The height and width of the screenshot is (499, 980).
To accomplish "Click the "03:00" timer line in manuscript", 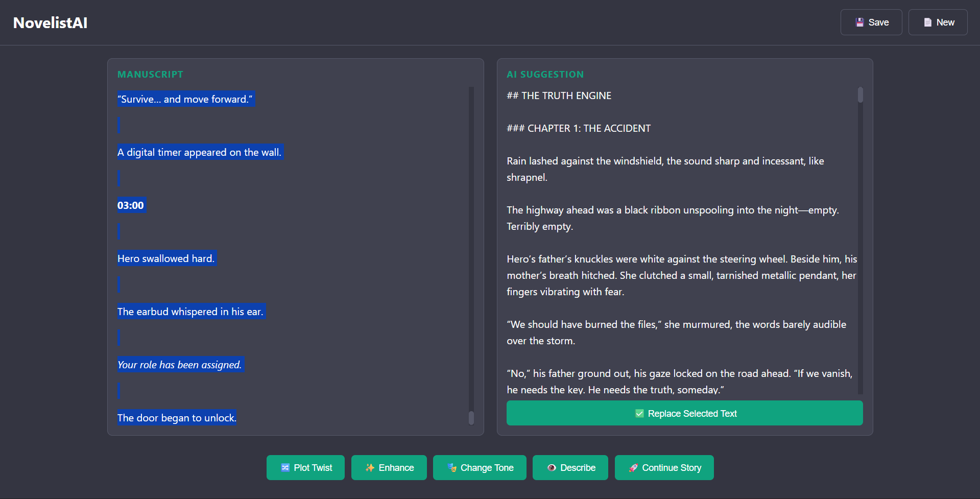I will point(131,205).
